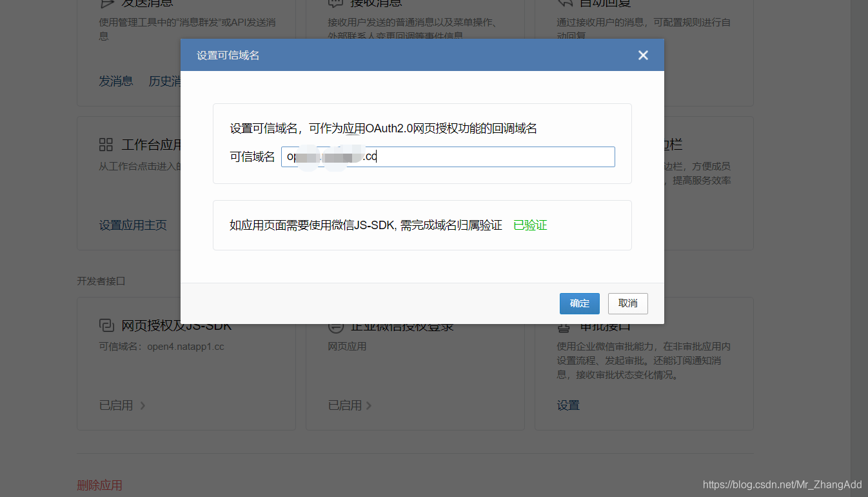Close the 设置可信域名 dialog
Viewport: 868px width, 497px height.
click(x=642, y=55)
